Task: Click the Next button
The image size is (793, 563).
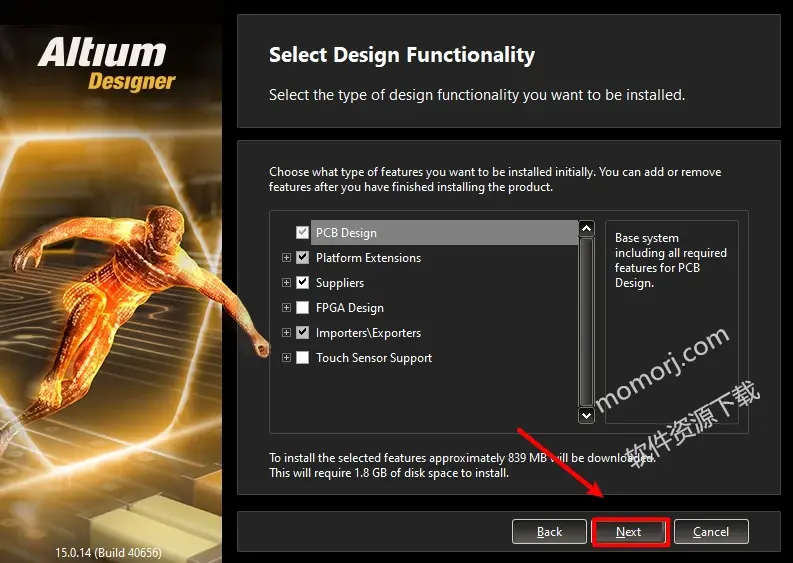Action: (x=630, y=532)
